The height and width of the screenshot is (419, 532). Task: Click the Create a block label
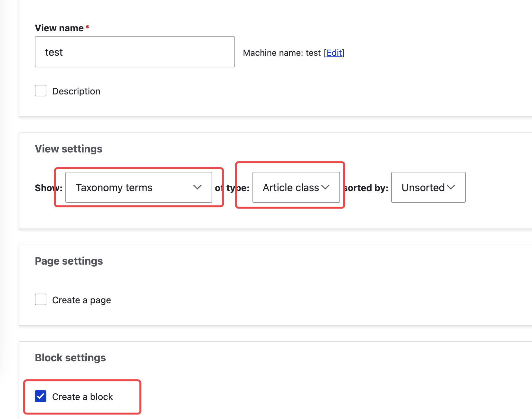click(82, 397)
